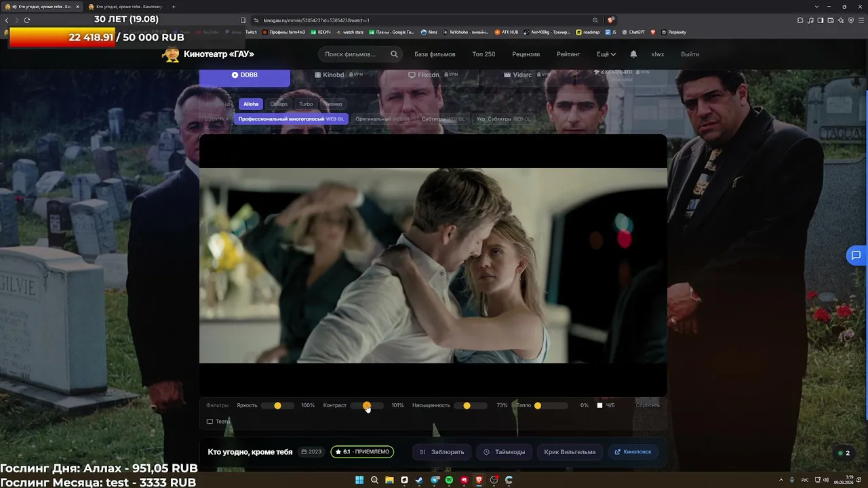Open File Explorer from the taskbar

click(x=389, y=480)
